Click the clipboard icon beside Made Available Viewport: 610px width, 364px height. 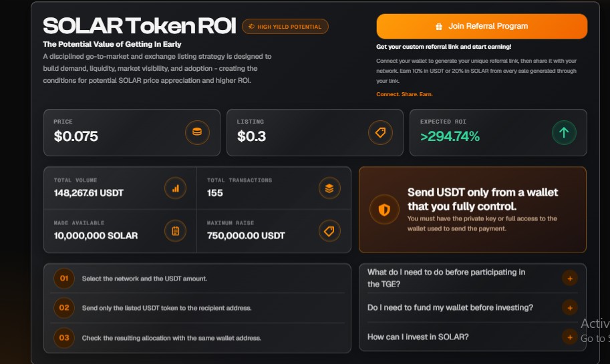point(176,231)
